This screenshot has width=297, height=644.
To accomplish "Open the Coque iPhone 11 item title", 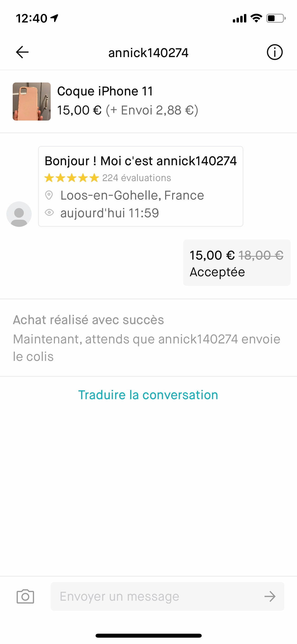I will tap(105, 91).
